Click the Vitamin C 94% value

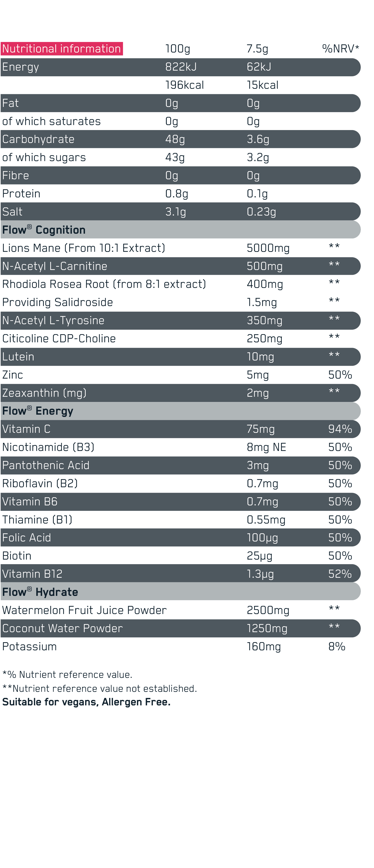coord(340,429)
